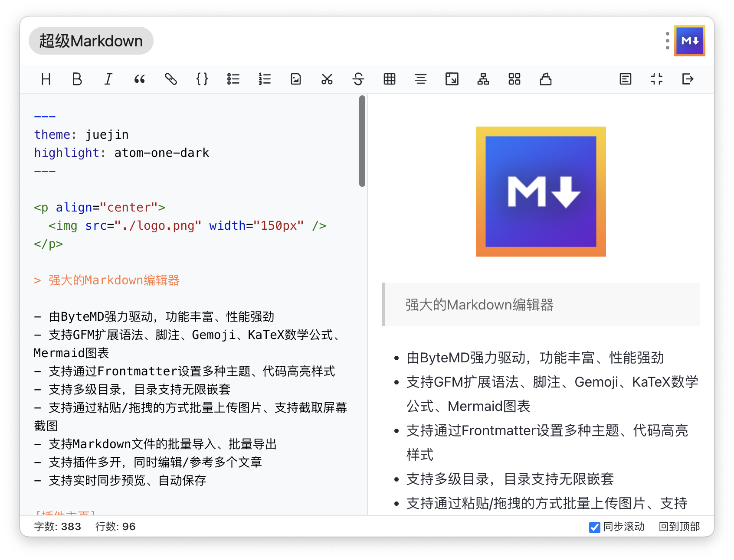Image resolution: width=734 pixels, height=560 pixels.
Task: Click editor line '支持插件多开'
Action: [x=148, y=462]
